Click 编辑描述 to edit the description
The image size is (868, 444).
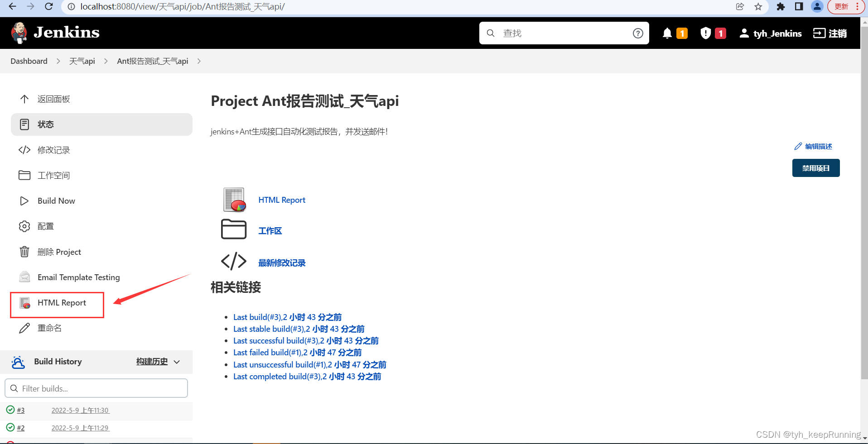pos(814,146)
